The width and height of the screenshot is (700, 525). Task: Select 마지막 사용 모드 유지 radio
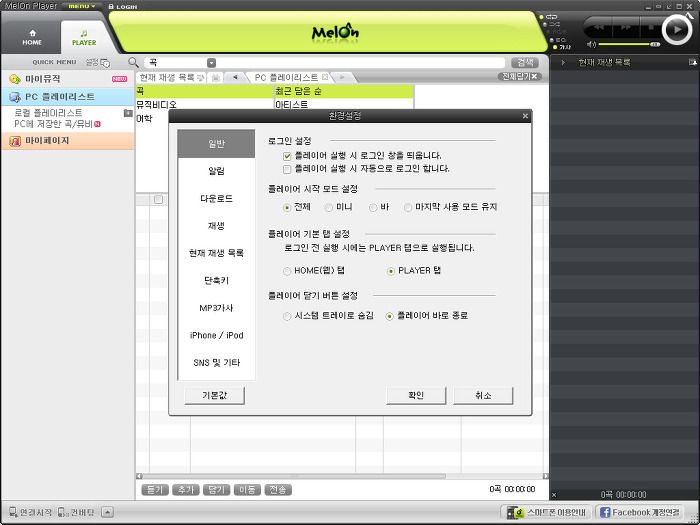tap(408, 208)
